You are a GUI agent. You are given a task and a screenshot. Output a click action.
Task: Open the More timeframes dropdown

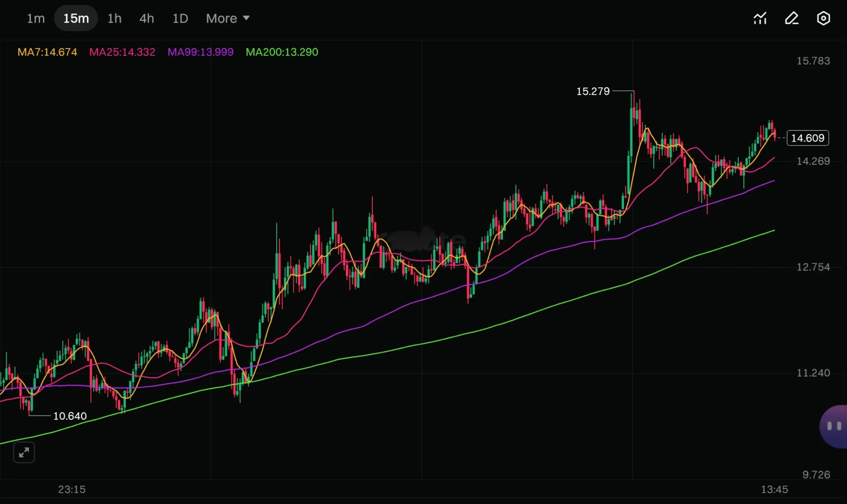pyautogui.click(x=222, y=18)
